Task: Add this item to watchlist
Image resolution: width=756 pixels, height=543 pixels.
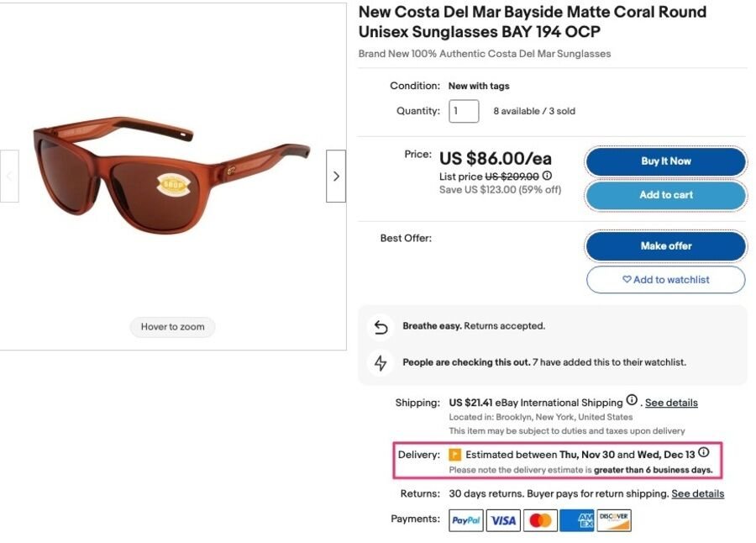Action: pyautogui.click(x=665, y=279)
